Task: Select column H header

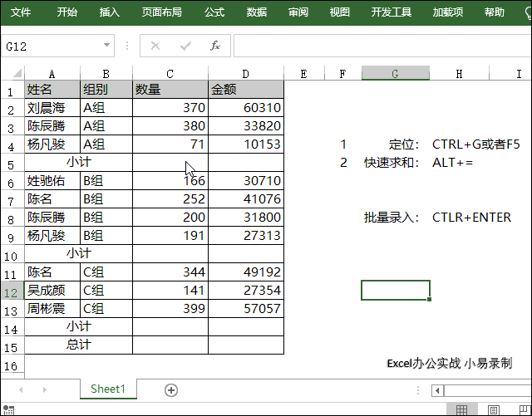Action: pos(460,73)
